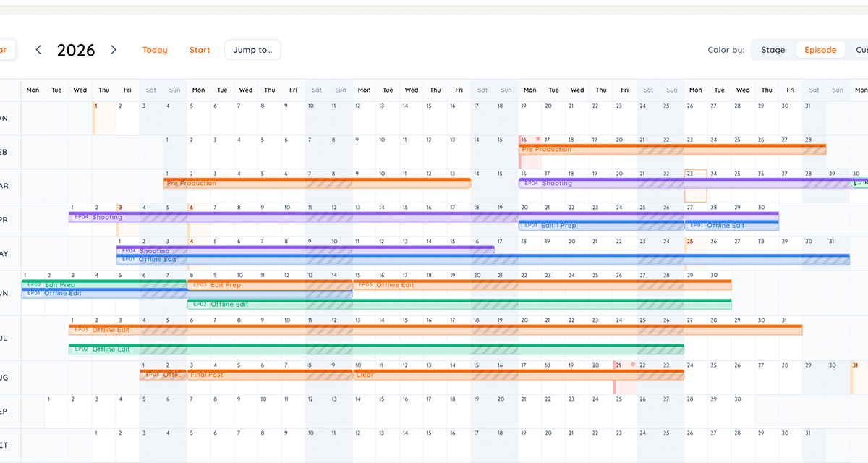Advance to next year with right chevron
This screenshot has height=463, width=868.
(x=113, y=50)
